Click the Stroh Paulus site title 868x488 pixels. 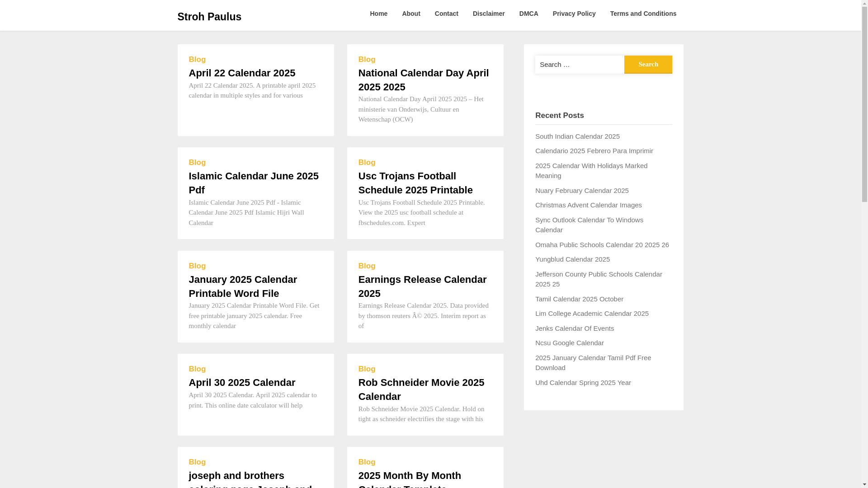tap(209, 17)
